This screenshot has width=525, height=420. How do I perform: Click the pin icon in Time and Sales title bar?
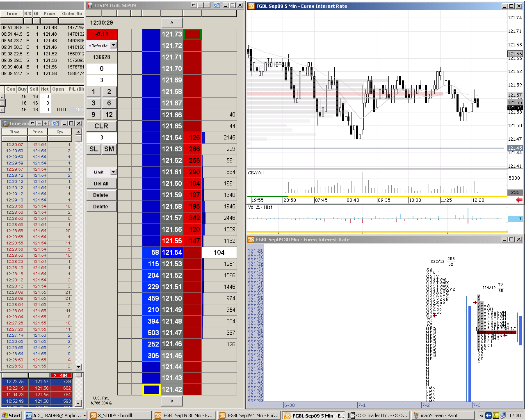pyautogui.click(x=56, y=123)
